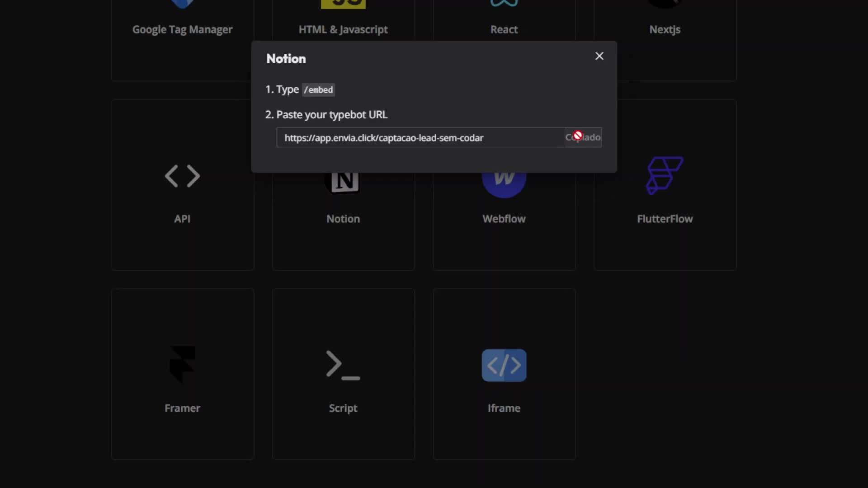Click the /embed code snippet

click(318, 90)
